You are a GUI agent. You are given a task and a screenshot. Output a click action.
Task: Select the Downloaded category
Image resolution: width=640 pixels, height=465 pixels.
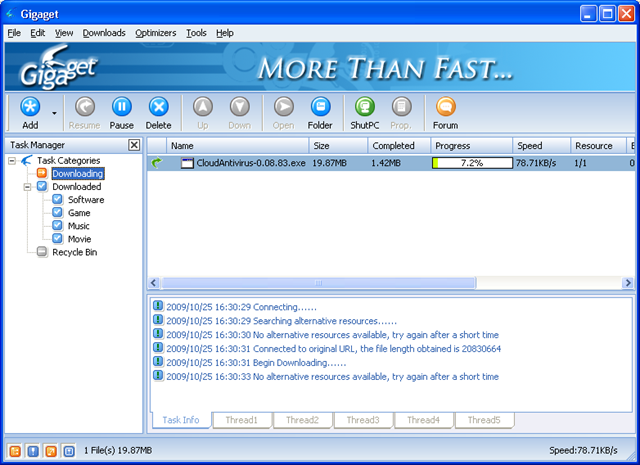click(77, 187)
